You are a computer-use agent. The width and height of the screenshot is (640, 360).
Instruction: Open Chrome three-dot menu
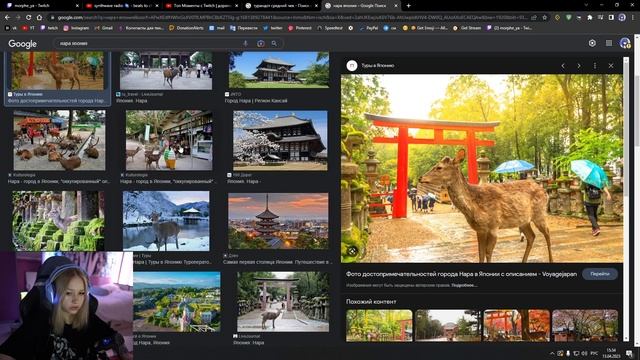(633, 18)
